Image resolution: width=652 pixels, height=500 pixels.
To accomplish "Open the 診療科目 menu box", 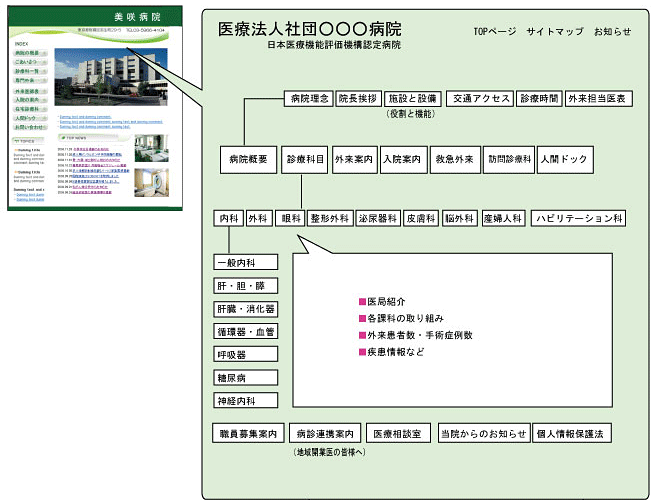I will (x=305, y=159).
